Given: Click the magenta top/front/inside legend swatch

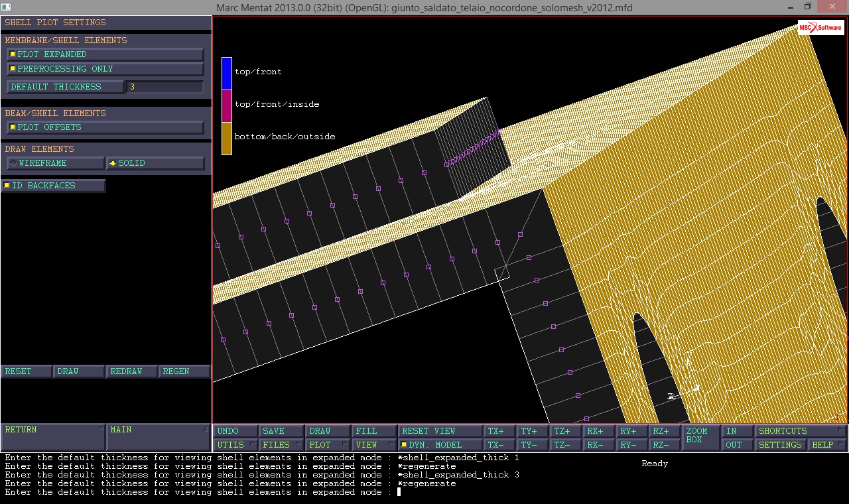Looking at the screenshot, I should coord(227,106).
